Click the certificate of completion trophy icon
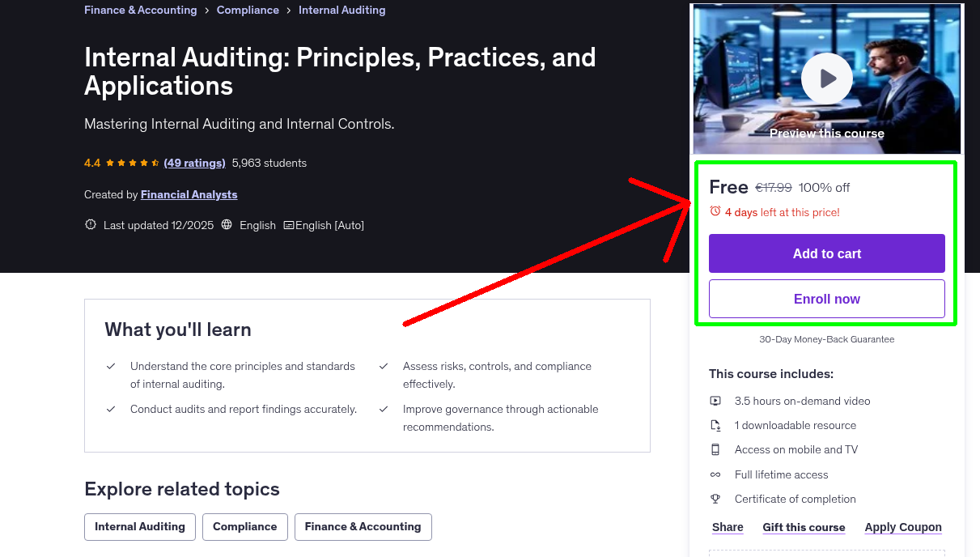 [x=715, y=498]
